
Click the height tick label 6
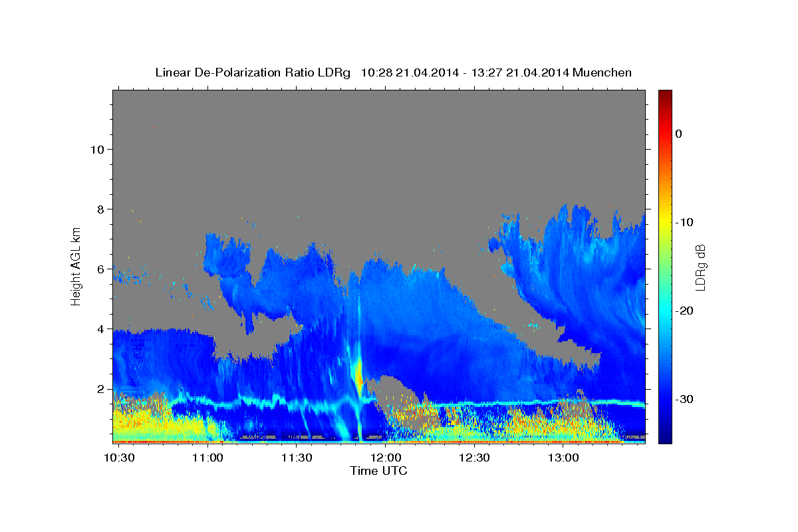[102, 269]
